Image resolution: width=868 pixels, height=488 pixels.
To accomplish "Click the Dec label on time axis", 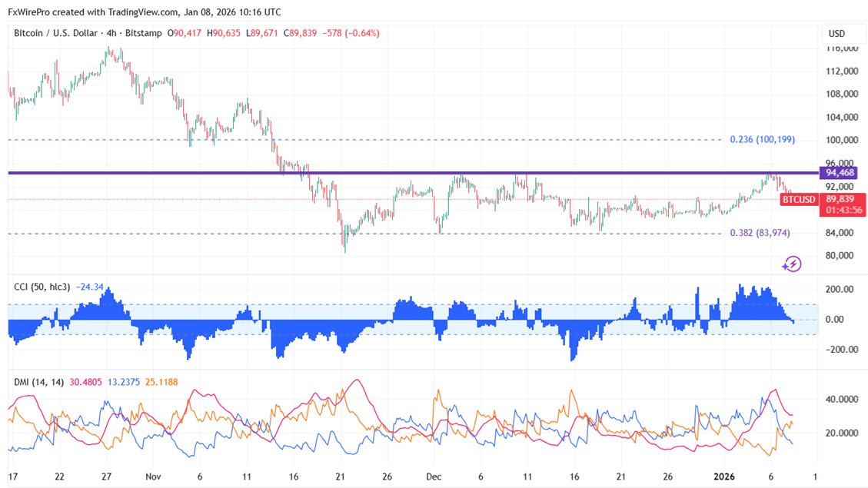I will 434,476.
